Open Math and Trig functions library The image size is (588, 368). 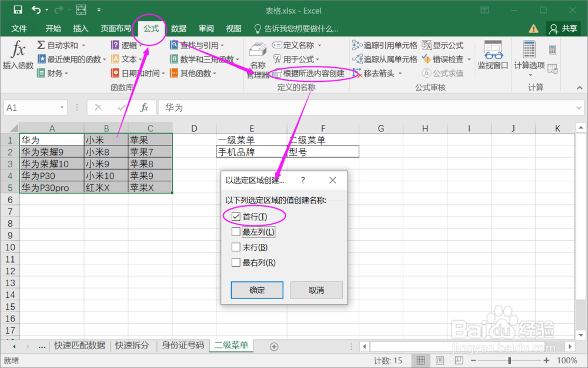click(205, 59)
